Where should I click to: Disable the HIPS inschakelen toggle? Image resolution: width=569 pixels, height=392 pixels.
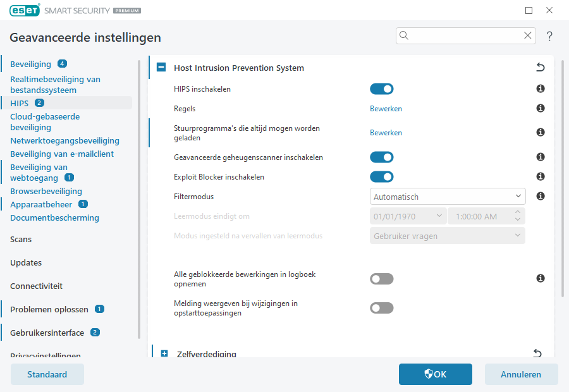tap(381, 89)
